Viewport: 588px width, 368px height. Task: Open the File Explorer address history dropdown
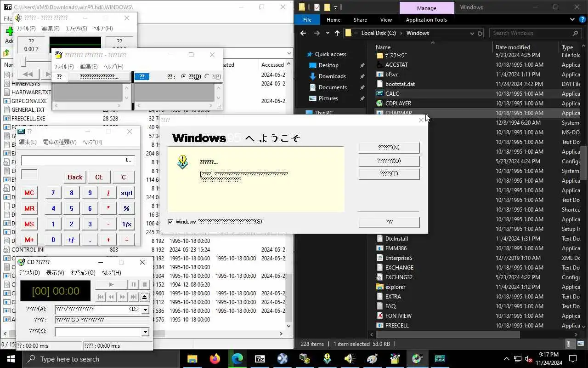(x=473, y=33)
